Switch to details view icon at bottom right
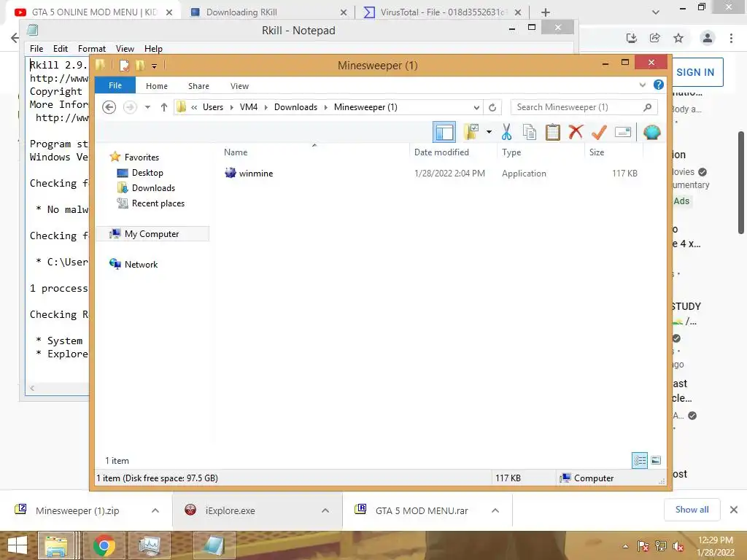The height and width of the screenshot is (560, 747). 640,460
